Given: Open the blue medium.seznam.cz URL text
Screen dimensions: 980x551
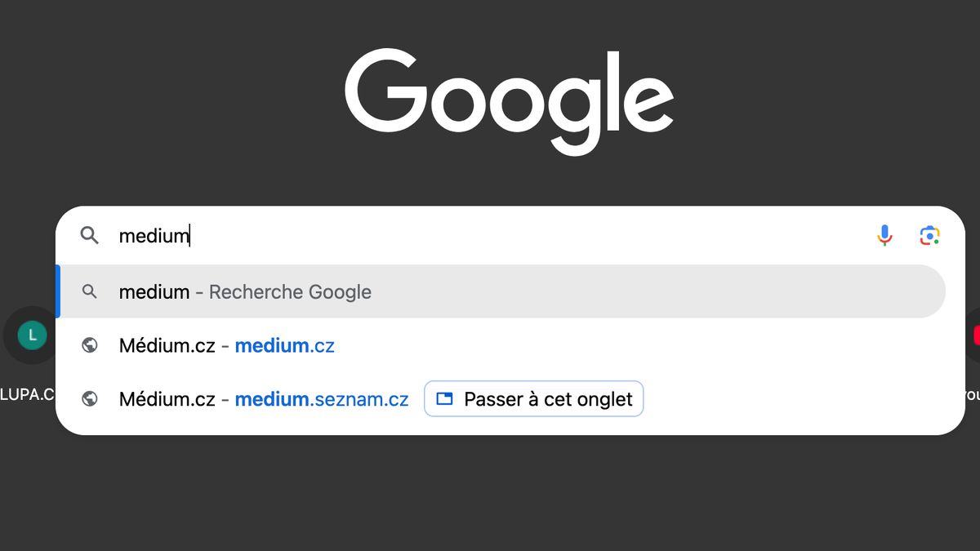Looking at the screenshot, I should [x=322, y=399].
